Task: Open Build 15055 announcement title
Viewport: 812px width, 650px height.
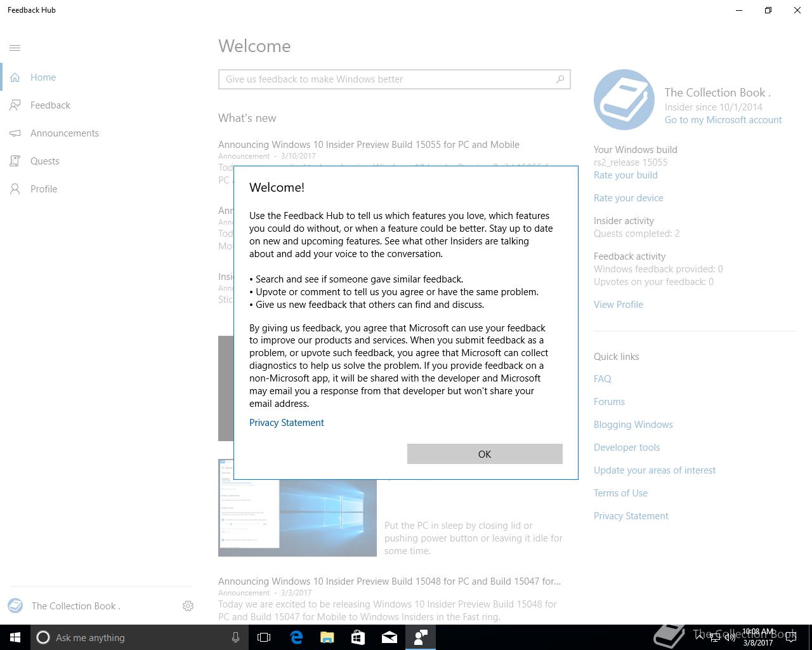Action: pyautogui.click(x=369, y=145)
